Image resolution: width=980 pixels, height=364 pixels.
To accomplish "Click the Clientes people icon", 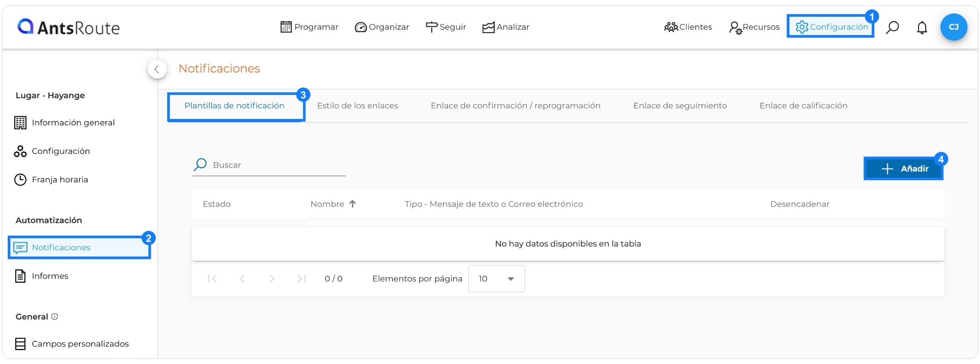I will coord(671,27).
